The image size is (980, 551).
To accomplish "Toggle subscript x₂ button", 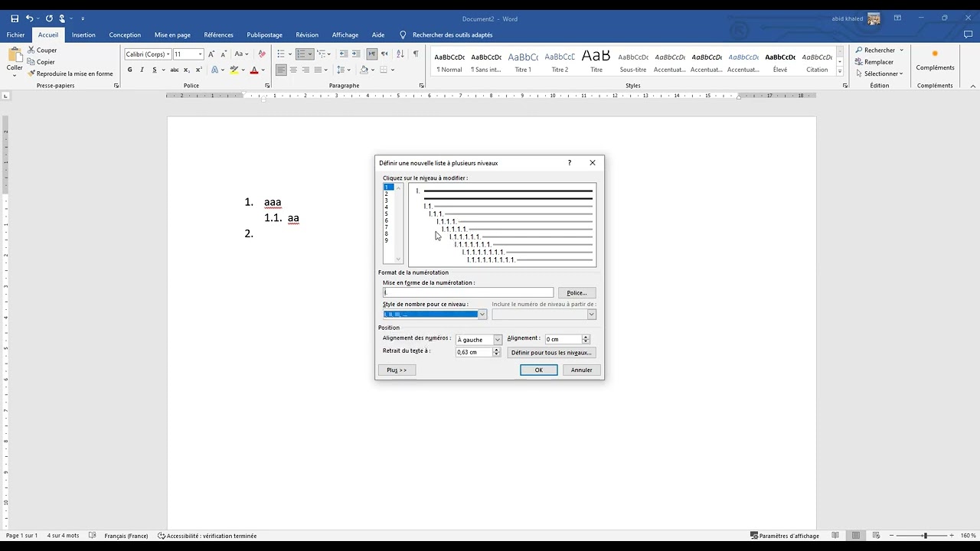I will click(187, 70).
